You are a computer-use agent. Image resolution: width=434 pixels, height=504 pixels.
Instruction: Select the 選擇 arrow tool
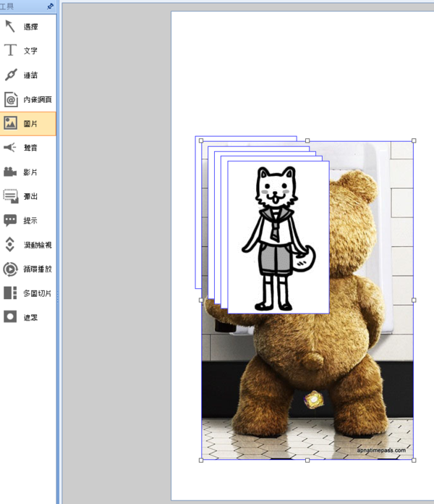click(x=27, y=27)
